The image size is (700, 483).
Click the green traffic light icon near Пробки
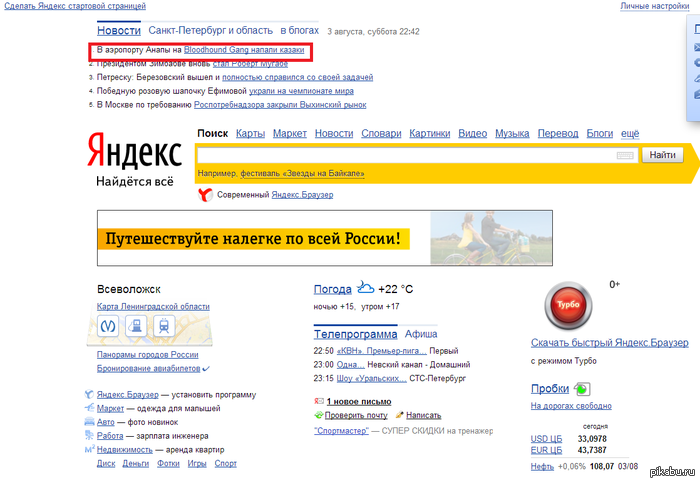click(582, 389)
